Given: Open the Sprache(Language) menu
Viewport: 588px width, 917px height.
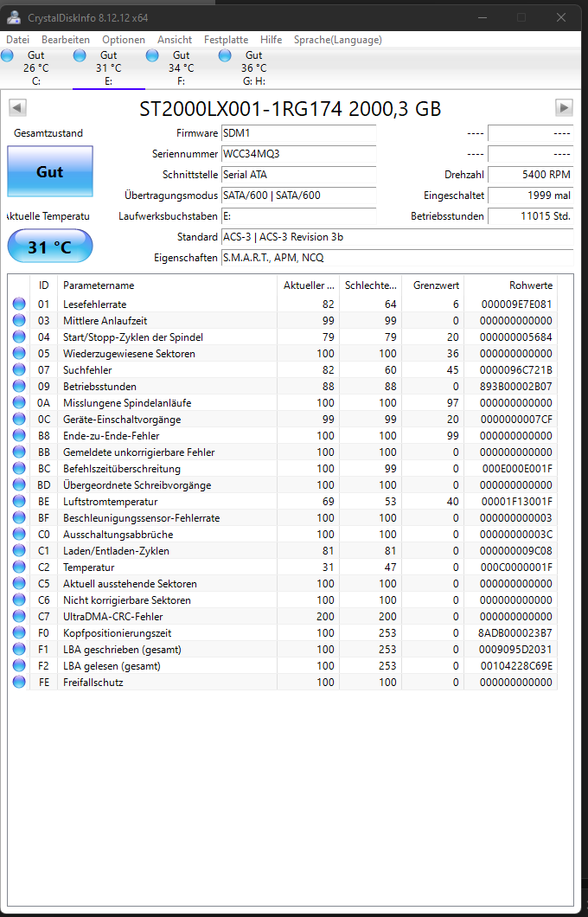Looking at the screenshot, I should (338, 40).
